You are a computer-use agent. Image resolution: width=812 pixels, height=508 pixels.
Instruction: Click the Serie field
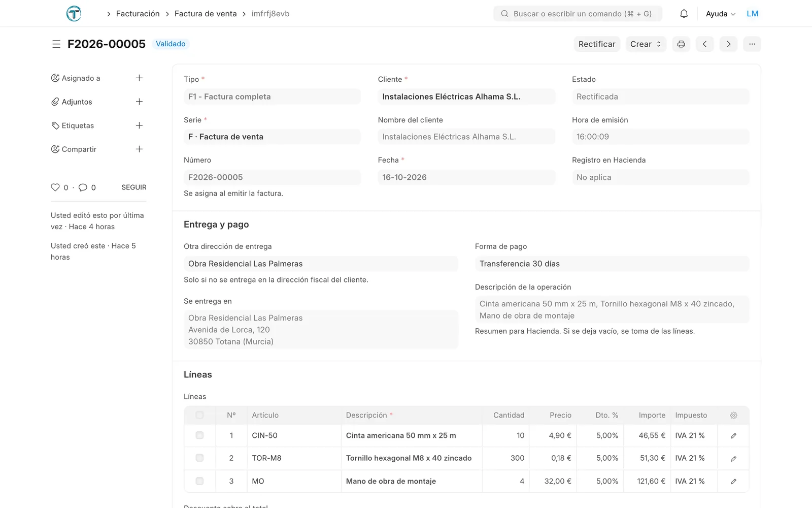coord(272,137)
